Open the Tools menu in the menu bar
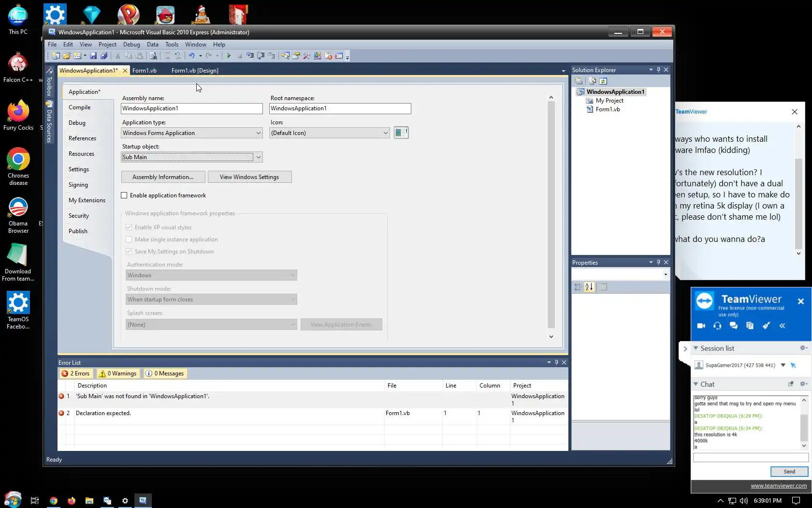Screen dimensions: 812x508 click(172, 45)
